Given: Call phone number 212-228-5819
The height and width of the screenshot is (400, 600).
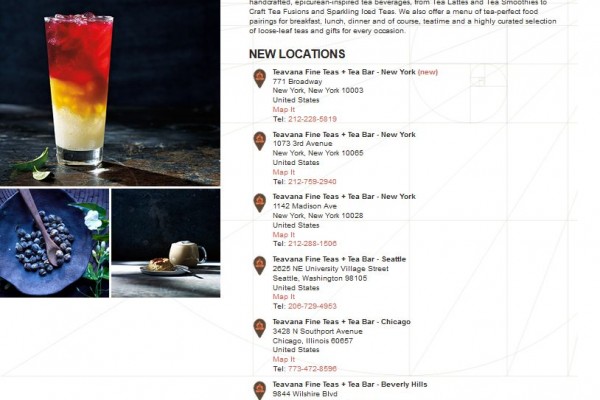Looking at the screenshot, I should tap(312, 119).
